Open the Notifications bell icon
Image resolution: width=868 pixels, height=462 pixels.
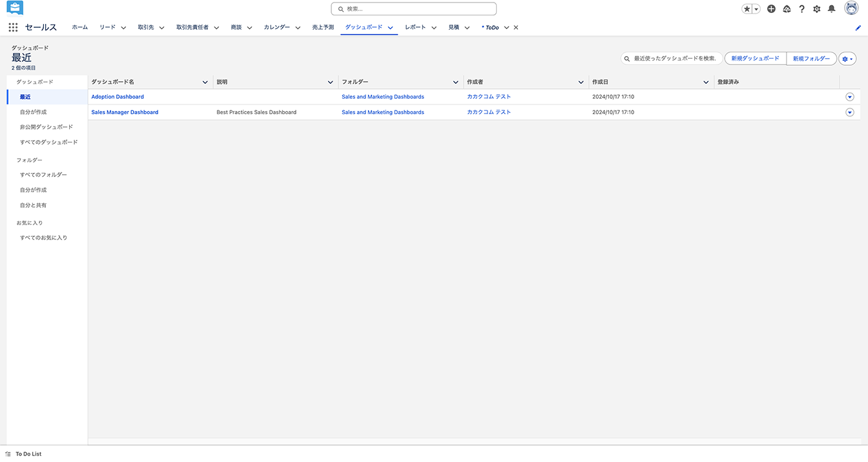pyautogui.click(x=832, y=9)
